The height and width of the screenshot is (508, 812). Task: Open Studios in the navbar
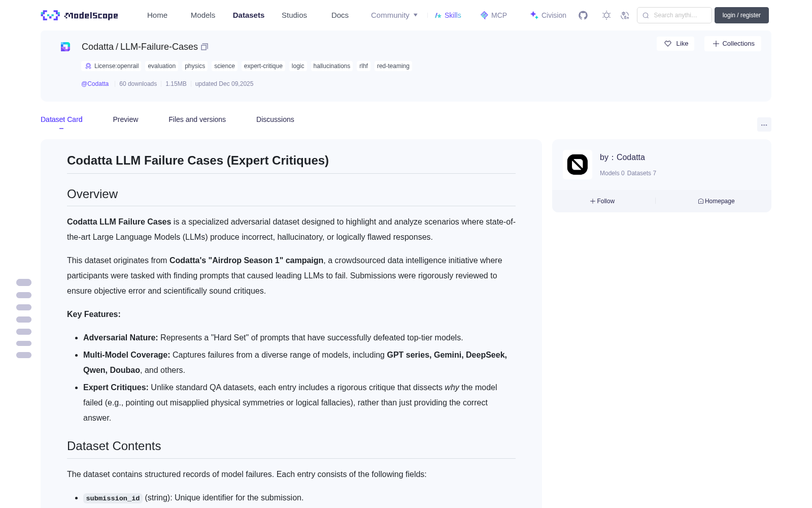pos(294,15)
